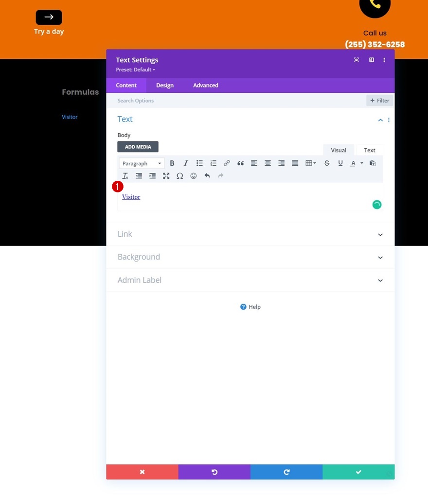Viewport: 428px width, 504px height.
Task: Toggle center text alignment
Action: pos(267,163)
